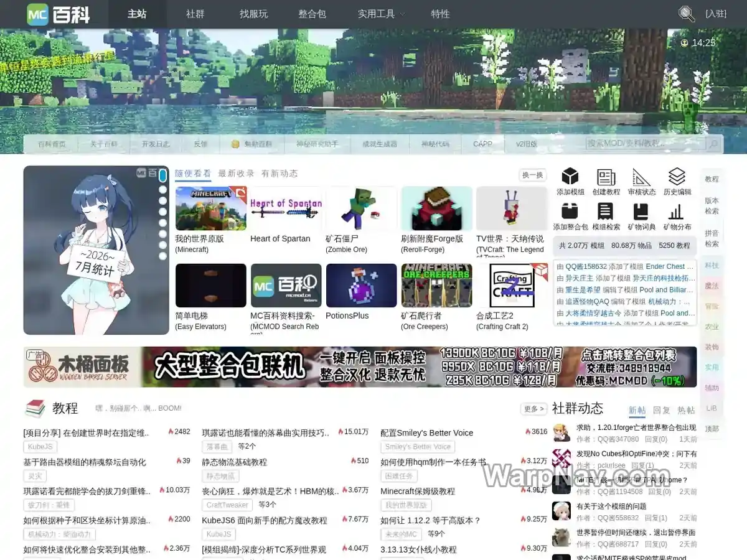The height and width of the screenshot is (560, 747).
Task: Select the last carousel dot indicator
Action: pos(162,256)
